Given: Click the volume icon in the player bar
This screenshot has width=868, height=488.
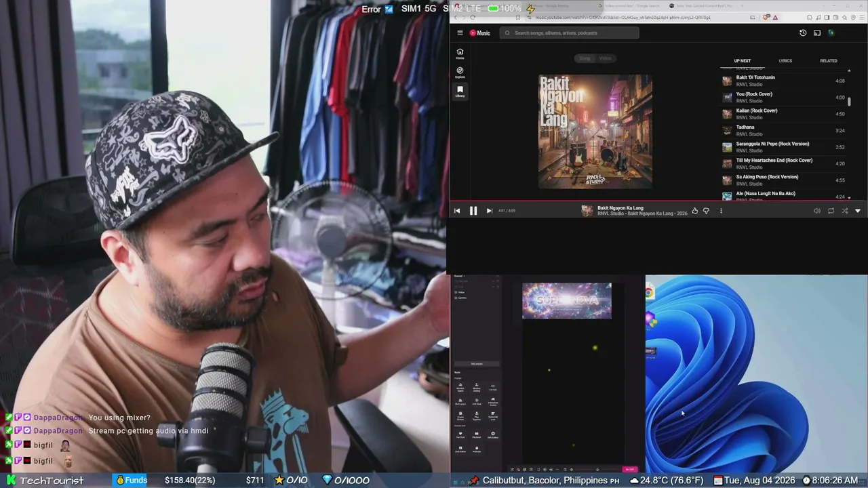Looking at the screenshot, I should click(x=816, y=211).
